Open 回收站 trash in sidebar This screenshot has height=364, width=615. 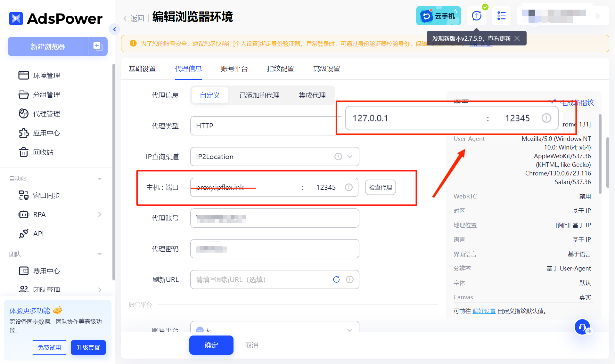(x=43, y=152)
